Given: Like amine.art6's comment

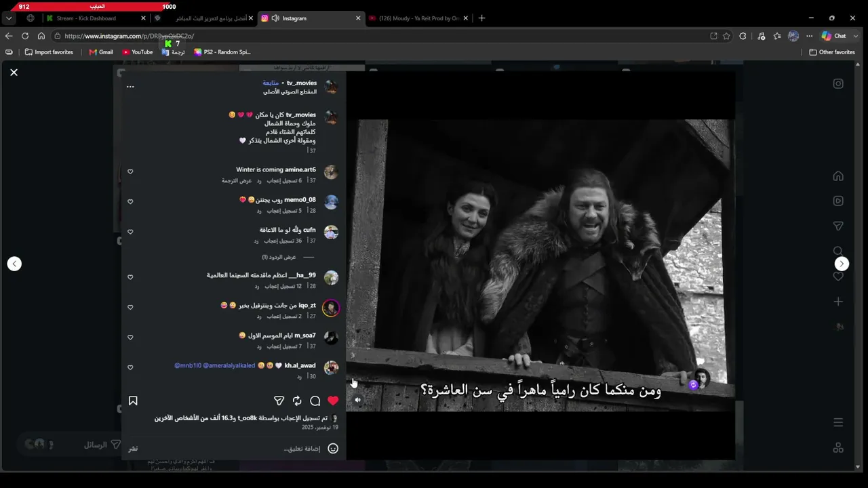Looking at the screenshot, I should [130, 171].
